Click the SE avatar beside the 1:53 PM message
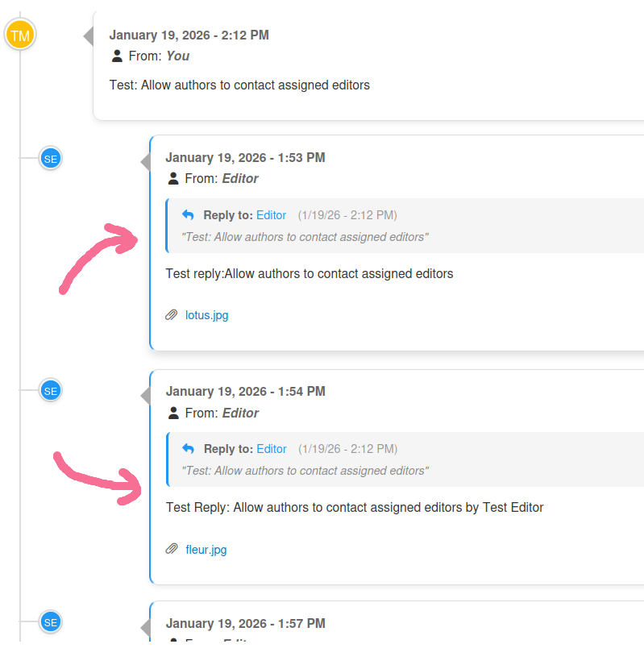644x669 pixels. pos(51,159)
